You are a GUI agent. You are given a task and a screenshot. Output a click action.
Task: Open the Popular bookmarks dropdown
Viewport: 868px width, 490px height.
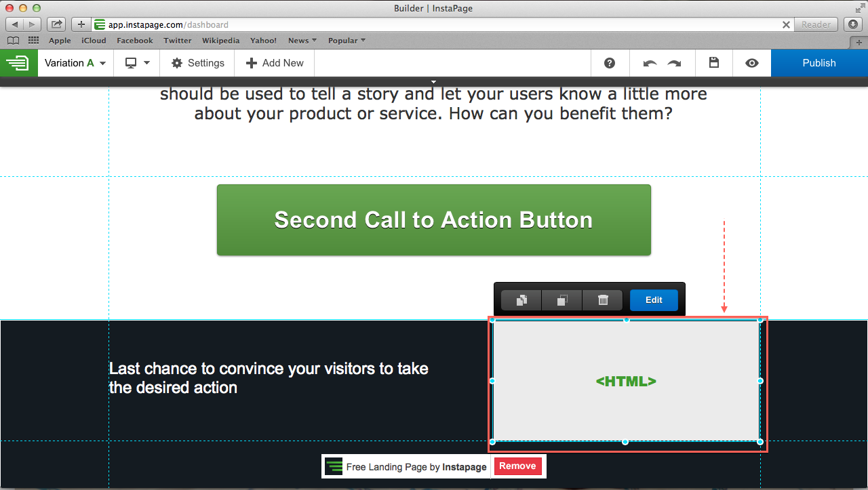coord(347,41)
